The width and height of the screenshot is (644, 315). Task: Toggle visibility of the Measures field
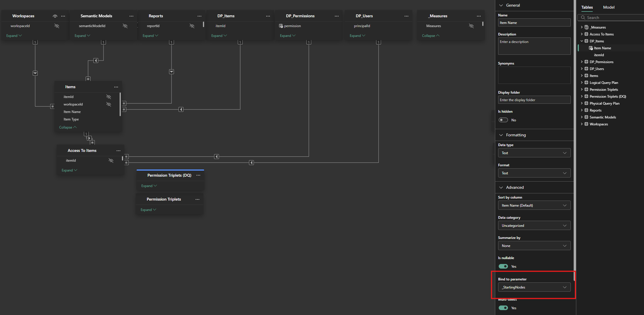coord(471,26)
